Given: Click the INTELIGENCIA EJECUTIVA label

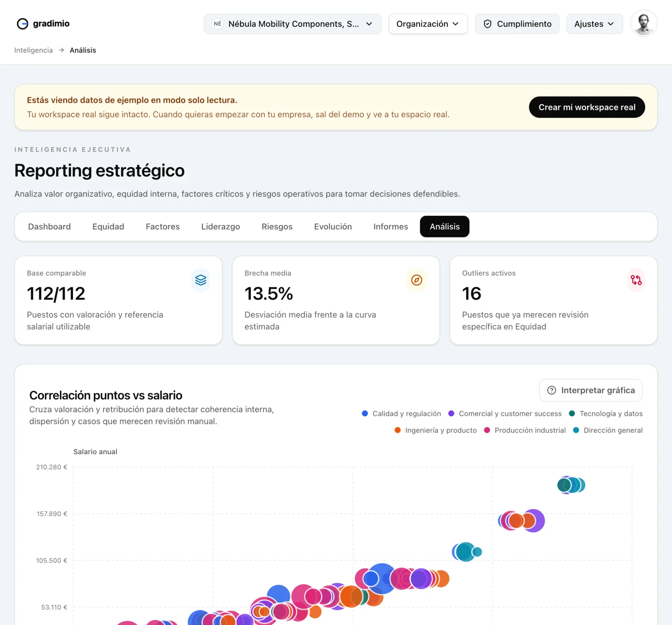Looking at the screenshot, I should coord(73,149).
